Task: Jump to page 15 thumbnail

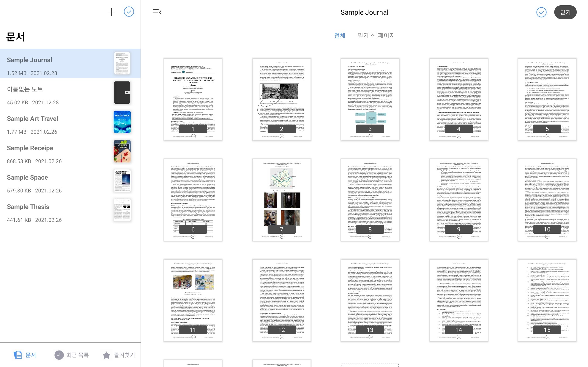Action: (x=547, y=300)
